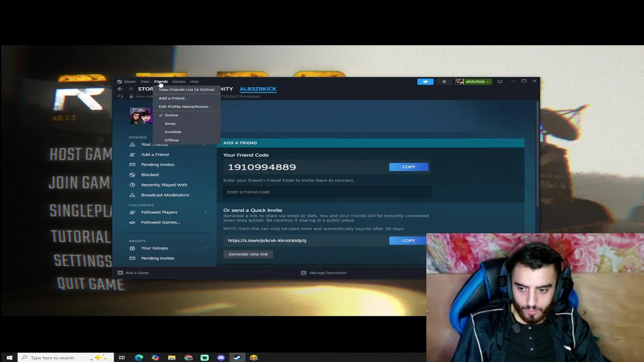The height and width of the screenshot is (362, 644).
Task: Click the Windows taskbar search box
Action: [66, 357]
